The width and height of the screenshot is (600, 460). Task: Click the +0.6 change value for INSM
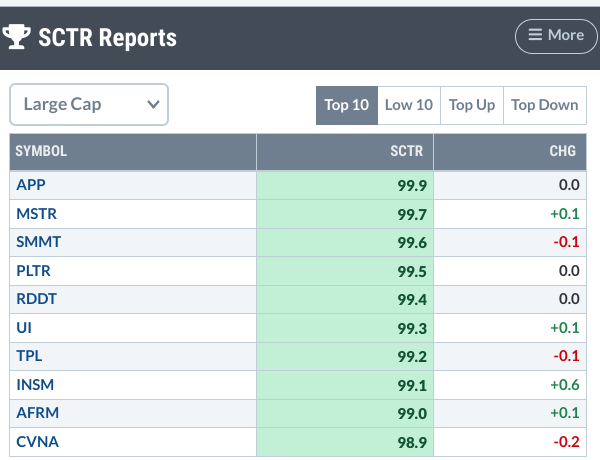[565, 385]
